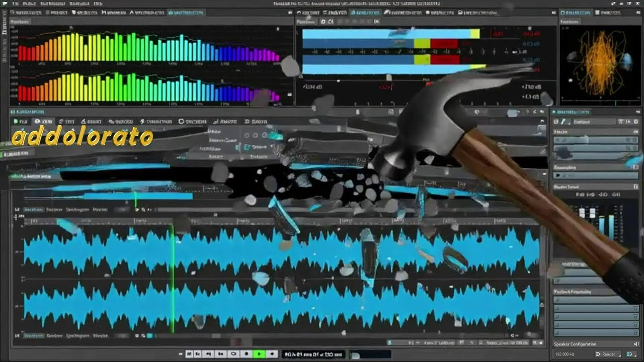644x362 pixels.
Task: Open the ribbon tab with the lightning bolt icon
Action: click(156, 122)
